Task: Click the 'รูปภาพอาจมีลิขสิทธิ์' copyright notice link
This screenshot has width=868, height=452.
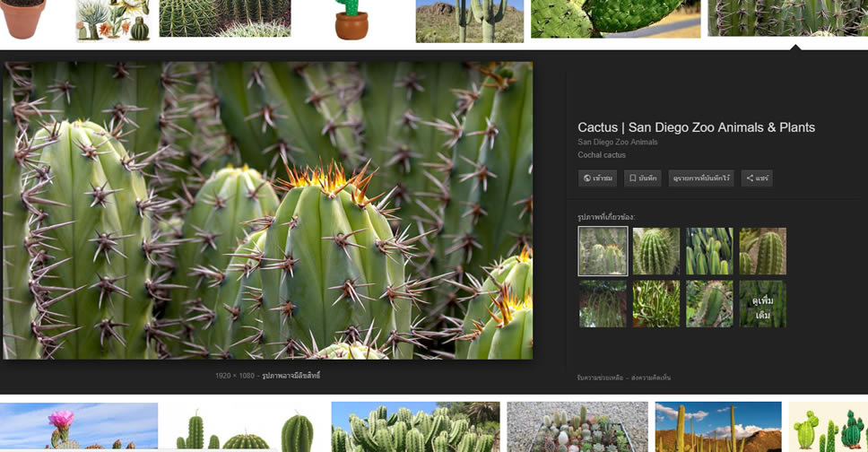Action: pyautogui.click(x=291, y=376)
